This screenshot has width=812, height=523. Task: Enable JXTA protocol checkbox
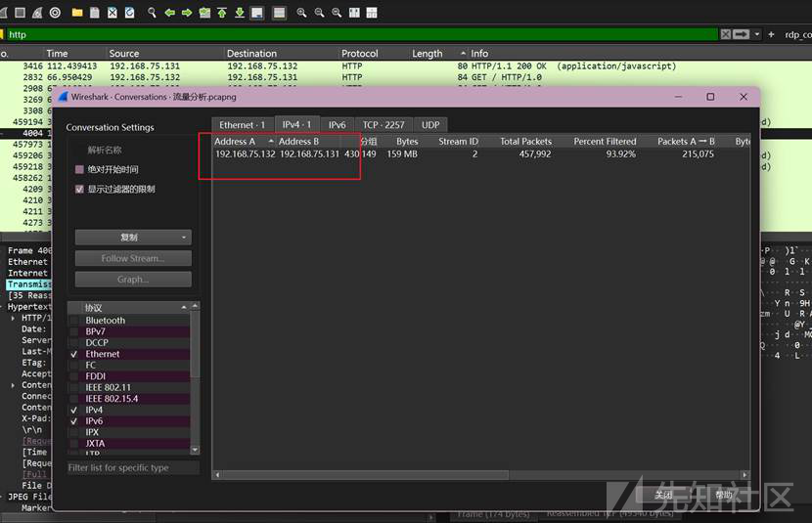pyautogui.click(x=74, y=444)
